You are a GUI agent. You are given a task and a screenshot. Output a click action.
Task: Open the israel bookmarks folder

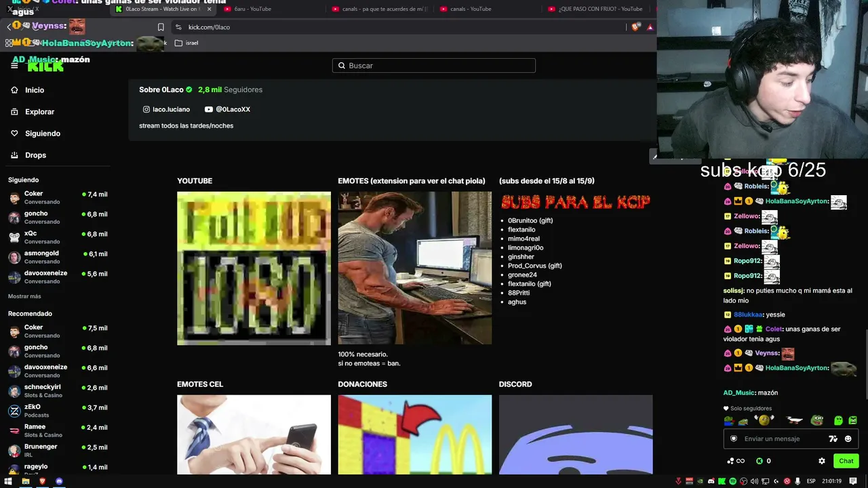coord(186,43)
